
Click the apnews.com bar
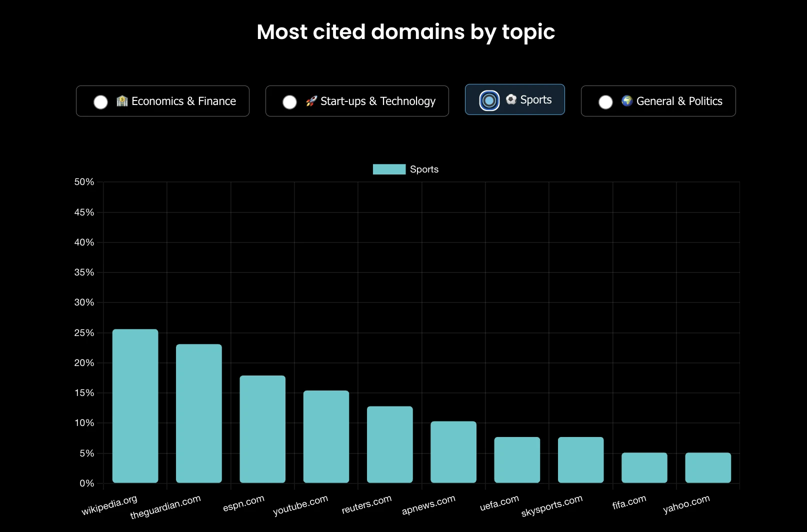pos(453,452)
